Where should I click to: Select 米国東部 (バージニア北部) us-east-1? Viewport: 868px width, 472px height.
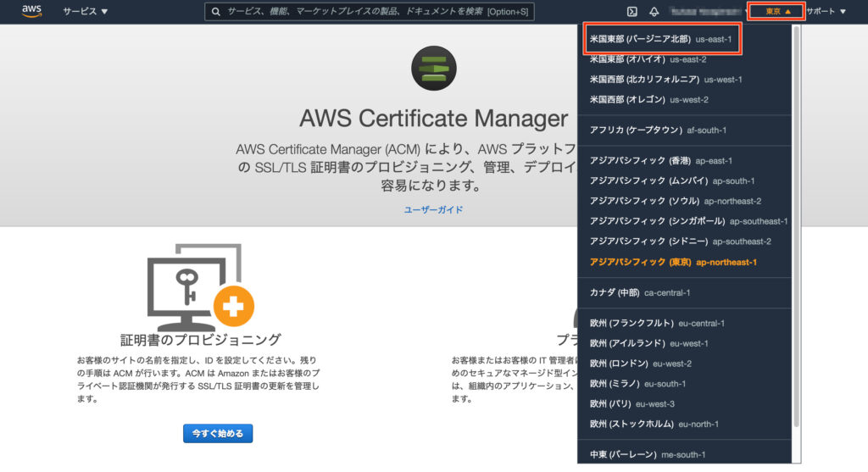(x=662, y=39)
